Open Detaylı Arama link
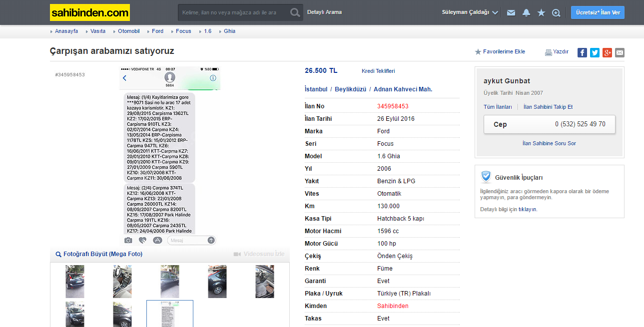Image resolution: width=644 pixels, height=327 pixels. pyautogui.click(x=324, y=12)
